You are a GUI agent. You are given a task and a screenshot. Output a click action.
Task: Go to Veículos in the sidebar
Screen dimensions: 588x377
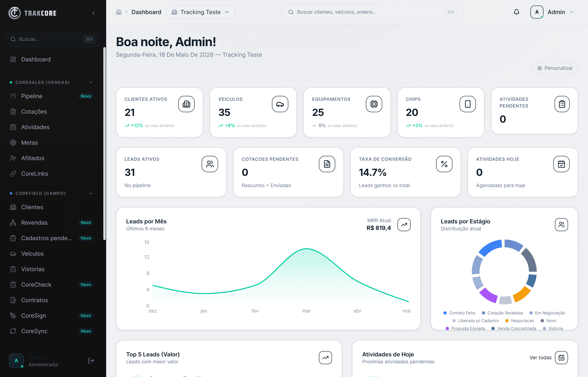51,254
